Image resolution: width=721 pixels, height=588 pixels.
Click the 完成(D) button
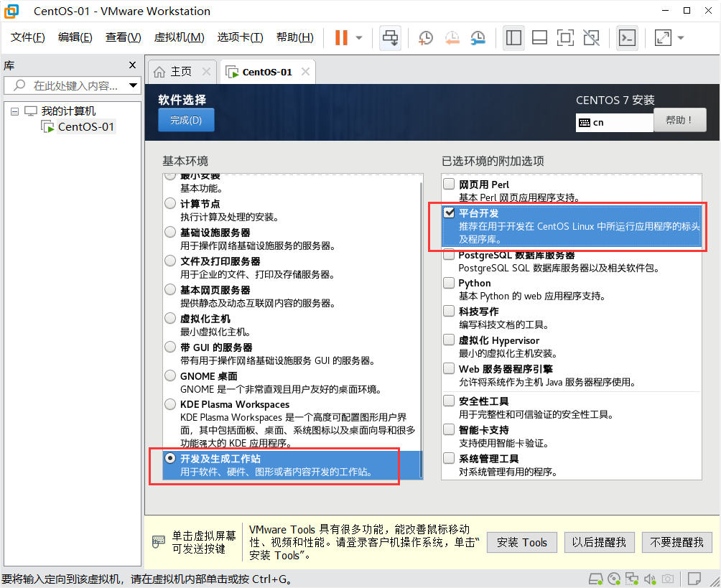pos(186,121)
